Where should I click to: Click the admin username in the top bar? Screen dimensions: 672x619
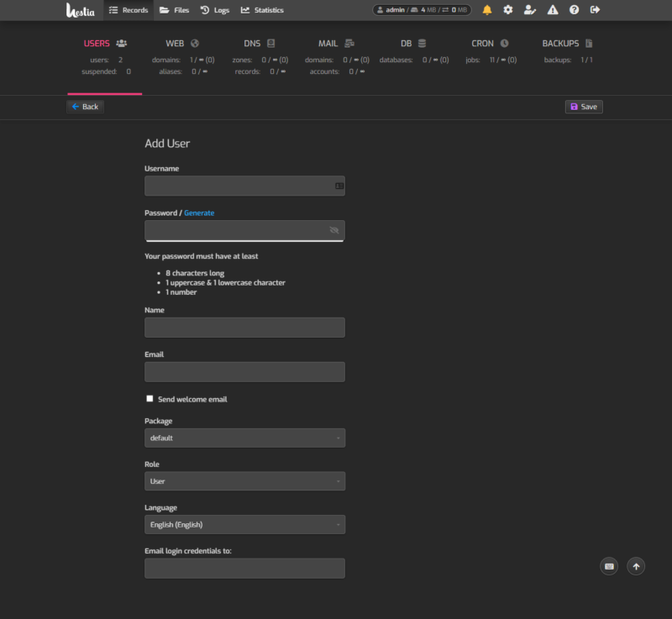(x=395, y=10)
